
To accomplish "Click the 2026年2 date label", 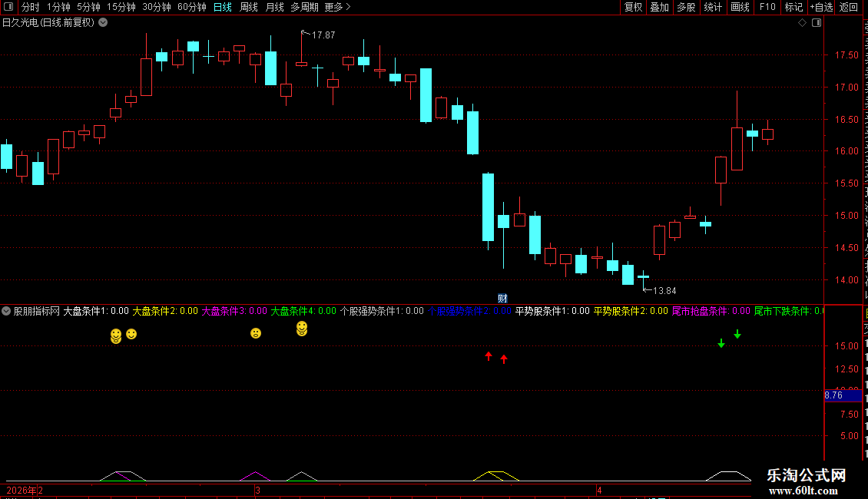I will [25, 490].
